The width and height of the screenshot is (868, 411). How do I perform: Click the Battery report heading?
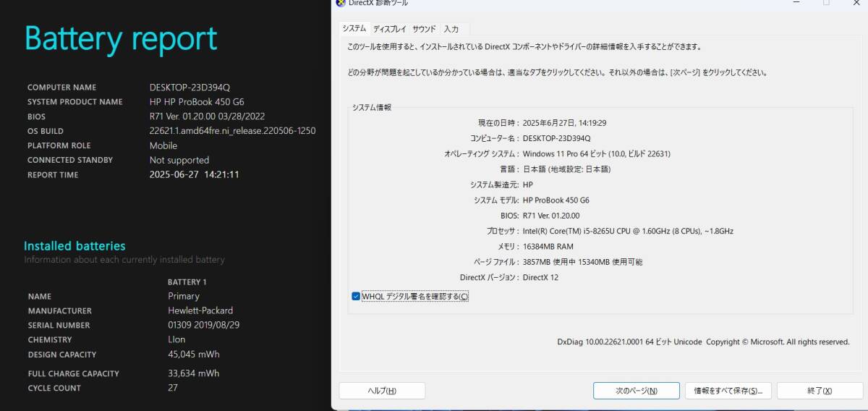tap(121, 39)
